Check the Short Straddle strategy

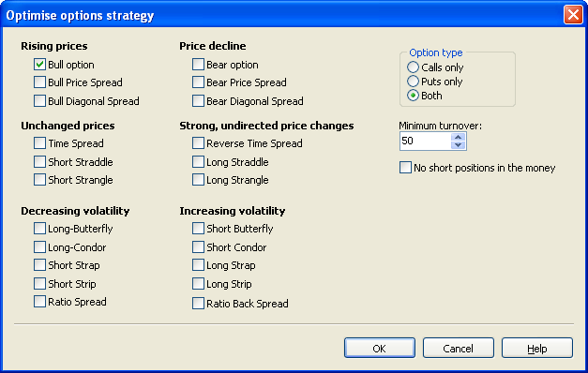point(39,161)
